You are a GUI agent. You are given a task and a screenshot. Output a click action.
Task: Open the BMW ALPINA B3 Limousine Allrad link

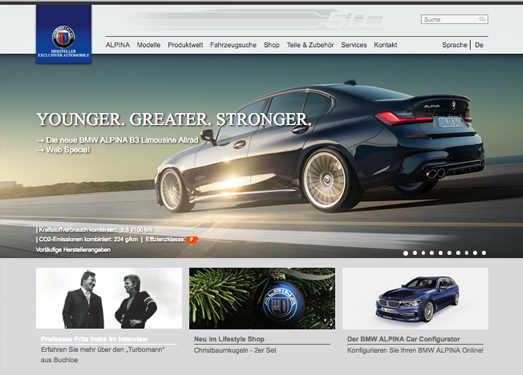pyautogui.click(x=117, y=140)
